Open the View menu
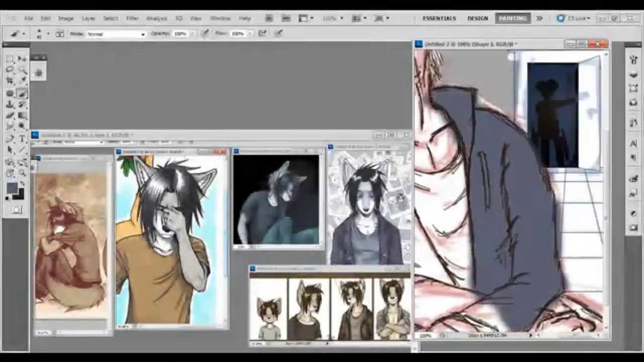This screenshot has width=644, height=362. pyautogui.click(x=196, y=18)
